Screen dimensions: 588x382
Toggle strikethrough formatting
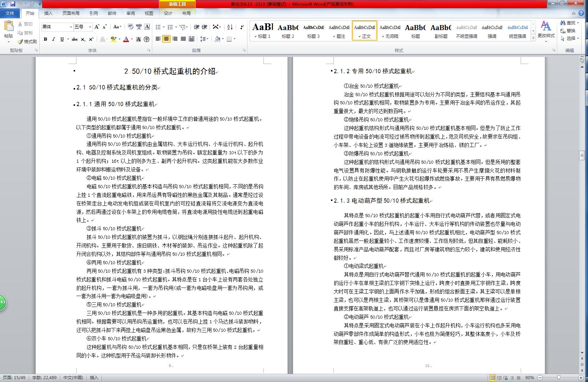[x=74, y=39]
